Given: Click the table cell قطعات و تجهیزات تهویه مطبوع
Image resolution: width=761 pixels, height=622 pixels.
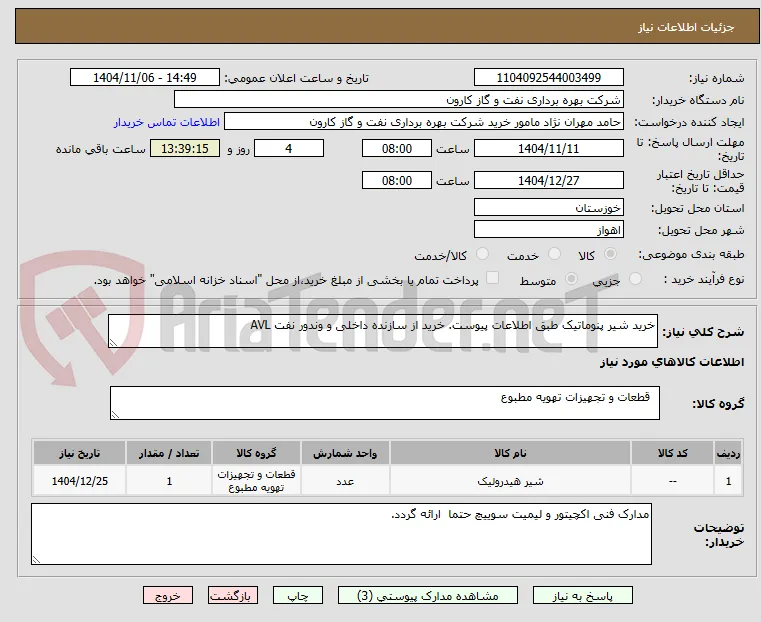Looking at the screenshot, I should coord(256,481).
